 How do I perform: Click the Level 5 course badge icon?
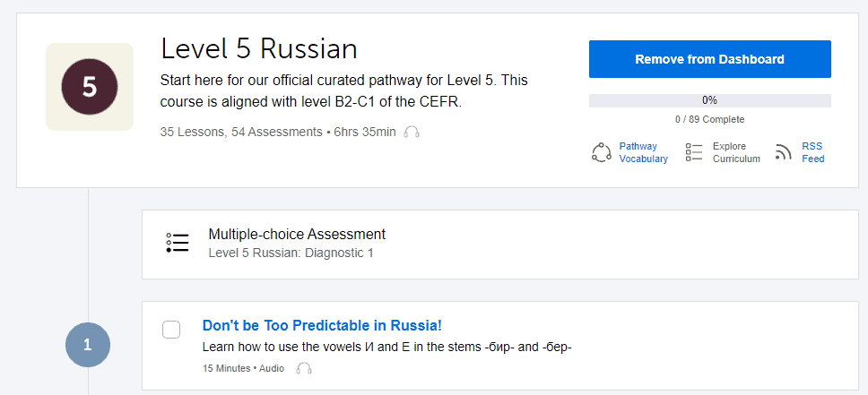[x=89, y=87]
